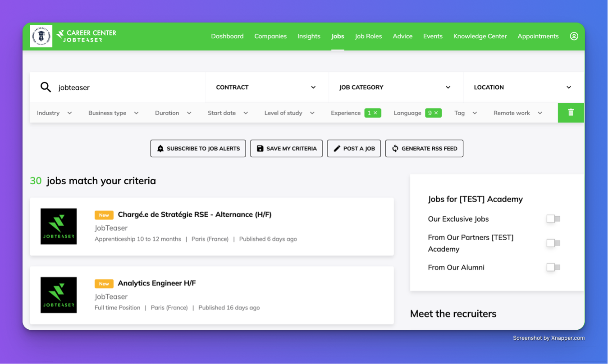
Task: Click the search field containing jobteaser
Action: (118, 87)
